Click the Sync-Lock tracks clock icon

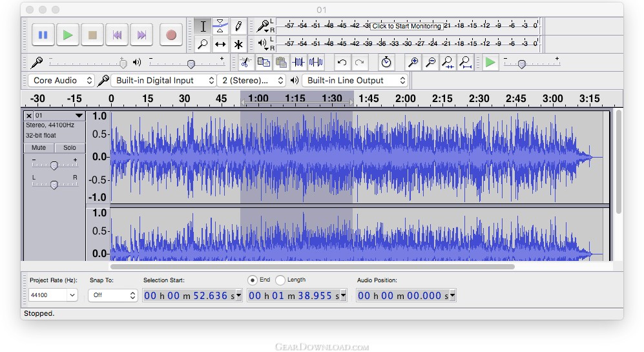pos(386,63)
